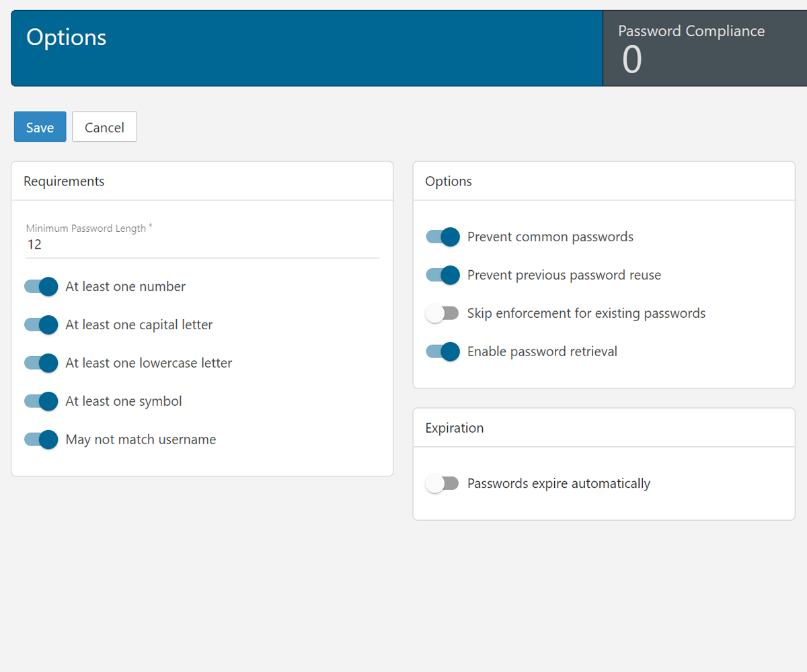Toggle At least one number requirement
This screenshot has height=672, width=807.
coord(41,286)
